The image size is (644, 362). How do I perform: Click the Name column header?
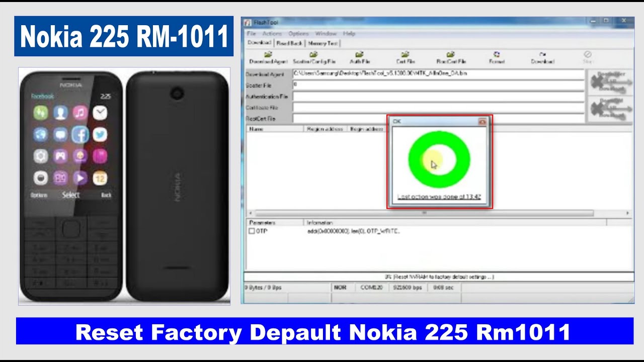coord(275,129)
